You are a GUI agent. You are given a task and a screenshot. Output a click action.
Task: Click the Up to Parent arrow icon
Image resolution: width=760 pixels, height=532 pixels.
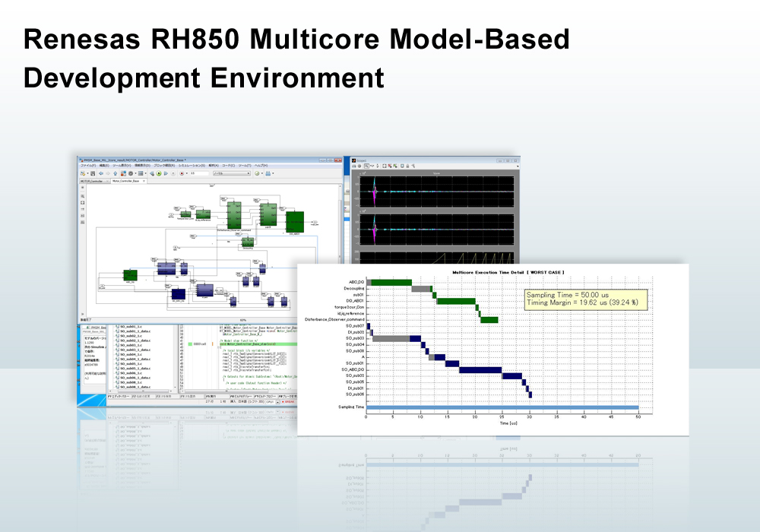[x=116, y=173]
